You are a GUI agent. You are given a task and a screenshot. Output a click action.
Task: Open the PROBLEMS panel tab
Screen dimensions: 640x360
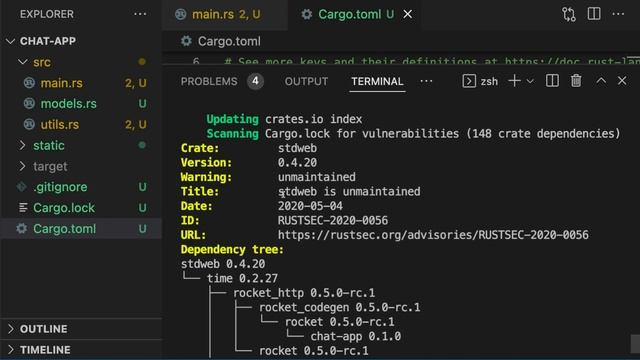pyautogui.click(x=209, y=81)
